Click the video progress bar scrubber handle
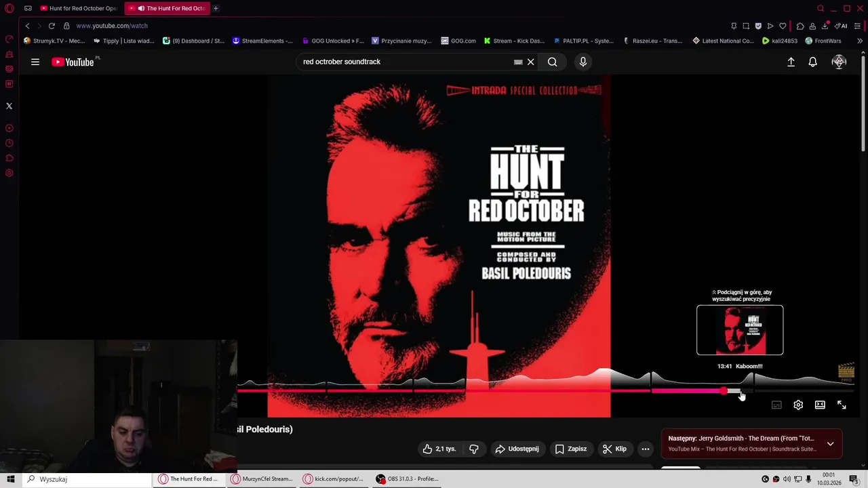This screenshot has height=488, width=868. 724,391
